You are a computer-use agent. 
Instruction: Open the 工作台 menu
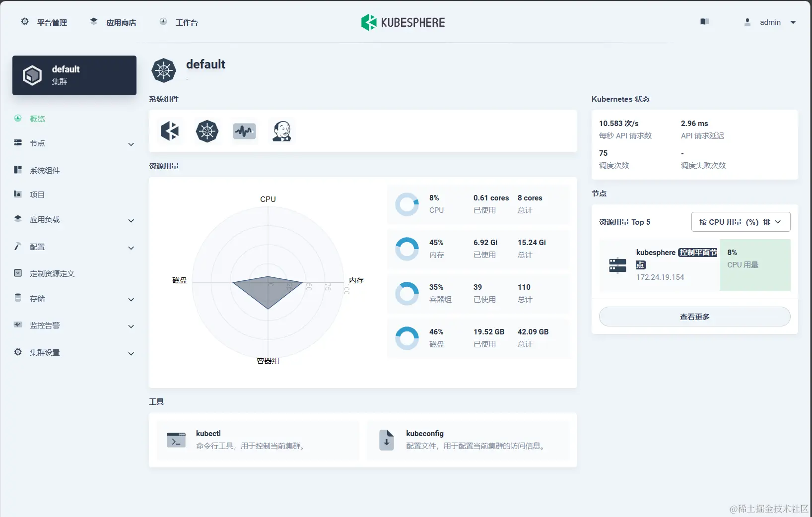179,22
